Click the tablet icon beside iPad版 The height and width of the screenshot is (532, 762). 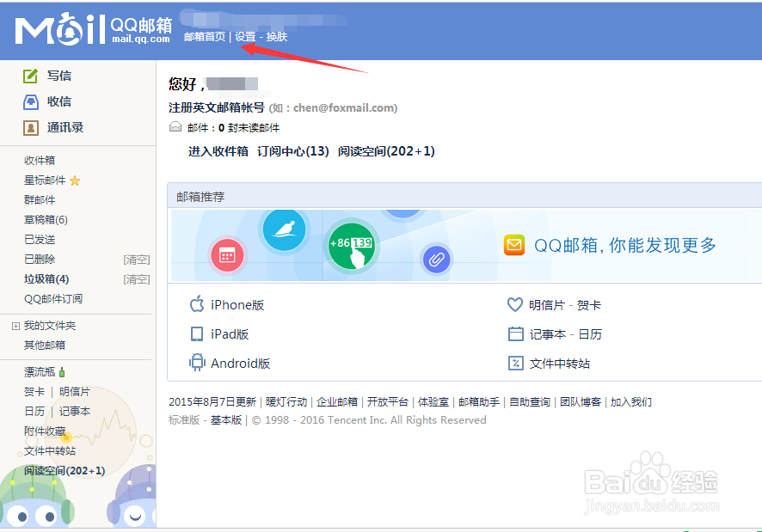tap(197, 333)
